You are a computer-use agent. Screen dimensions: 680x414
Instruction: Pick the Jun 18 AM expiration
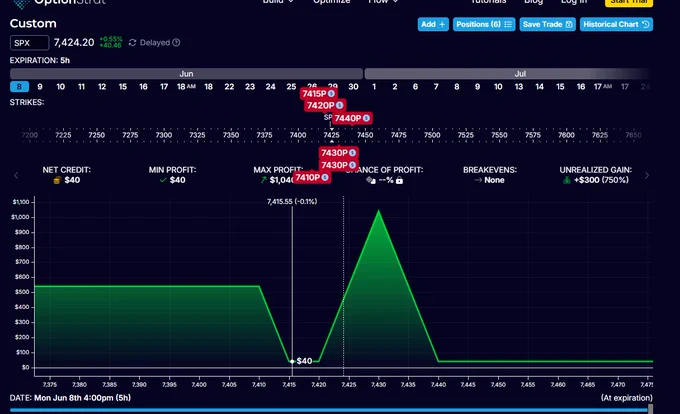coord(186,87)
